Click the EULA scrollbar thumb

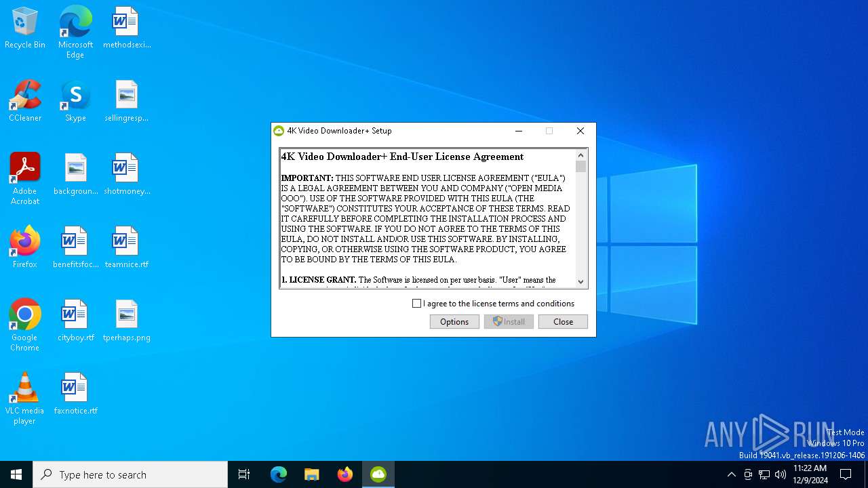point(580,167)
